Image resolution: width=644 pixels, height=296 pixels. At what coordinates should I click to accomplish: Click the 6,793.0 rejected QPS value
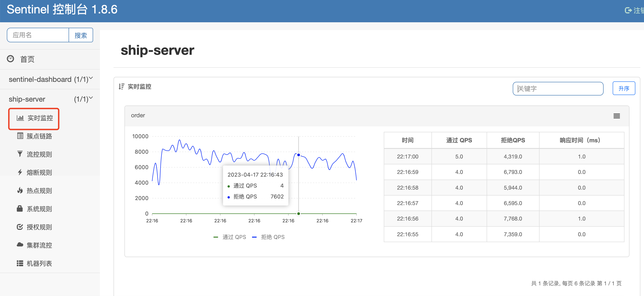tap(513, 172)
